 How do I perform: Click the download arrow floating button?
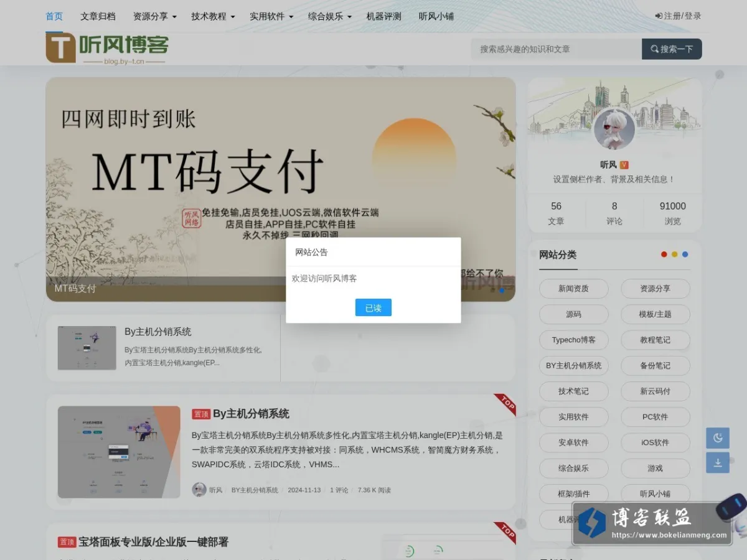pyautogui.click(x=718, y=462)
